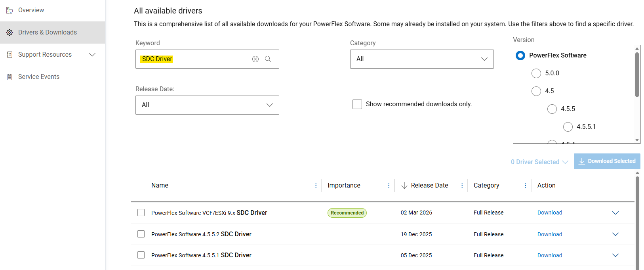Image resolution: width=644 pixels, height=270 pixels.
Task: Click the Service Events clipboard icon
Action: (x=10, y=77)
